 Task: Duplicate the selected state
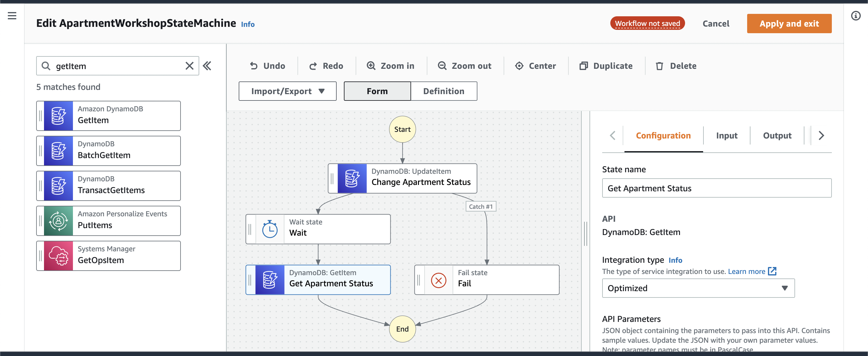pos(606,66)
